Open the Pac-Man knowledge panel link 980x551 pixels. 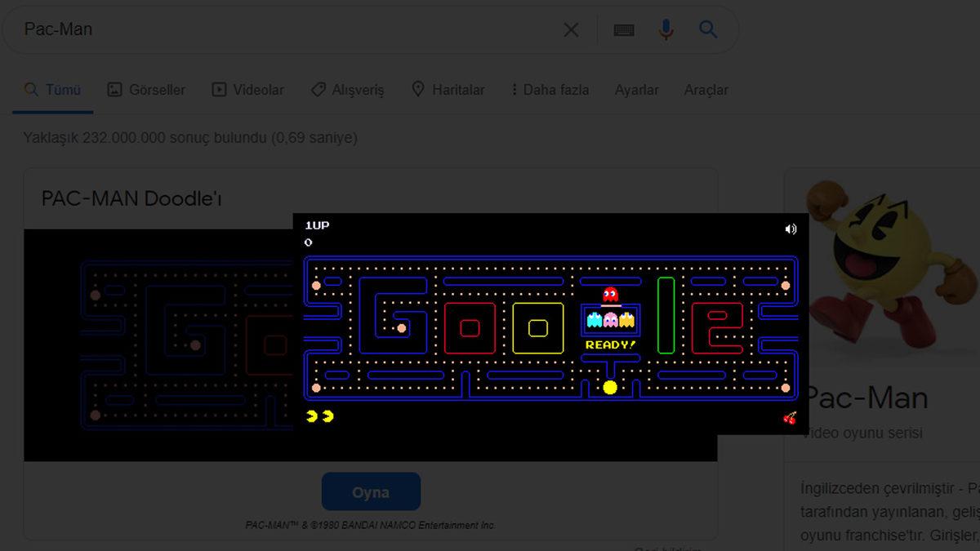click(867, 398)
